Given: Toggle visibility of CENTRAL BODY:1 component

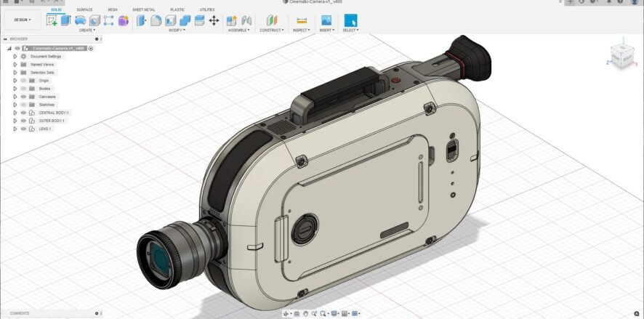Looking at the screenshot, I should click(23, 113).
